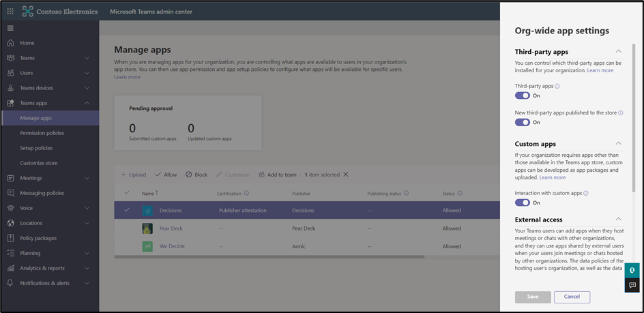Click the Meetings calendar icon
The height and width of the screenshot is (313, 644).
point(11,178)
